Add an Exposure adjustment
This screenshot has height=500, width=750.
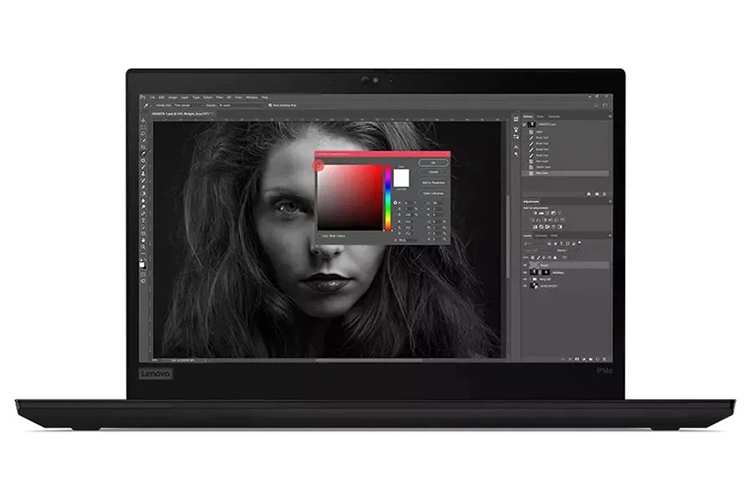553,213
